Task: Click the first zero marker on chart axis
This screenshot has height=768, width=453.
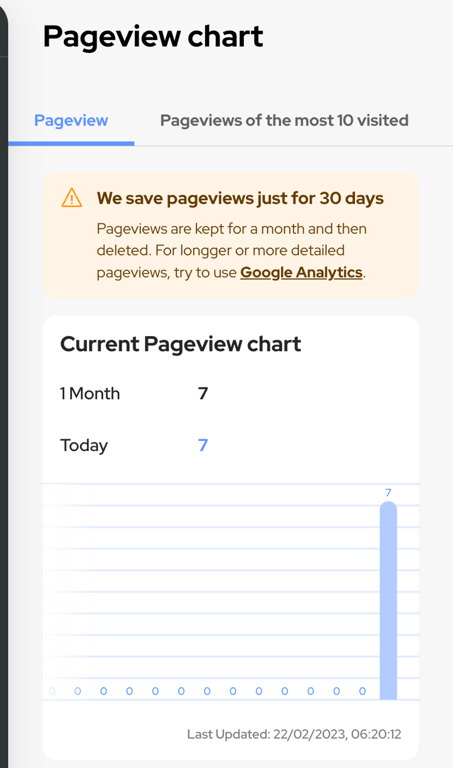Action: pyautogui.click(x=52, y=691)
